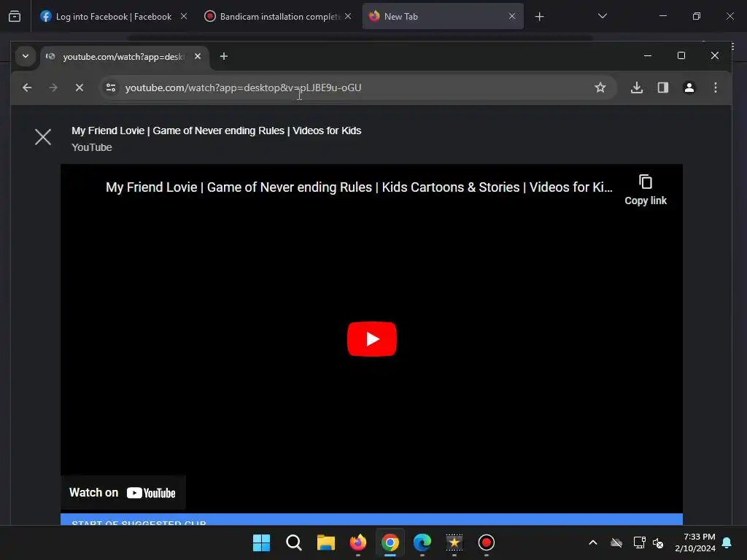Switch to Log into Facebook tab
This screenshot has width=747, height=560.
[x=113, y=16]
